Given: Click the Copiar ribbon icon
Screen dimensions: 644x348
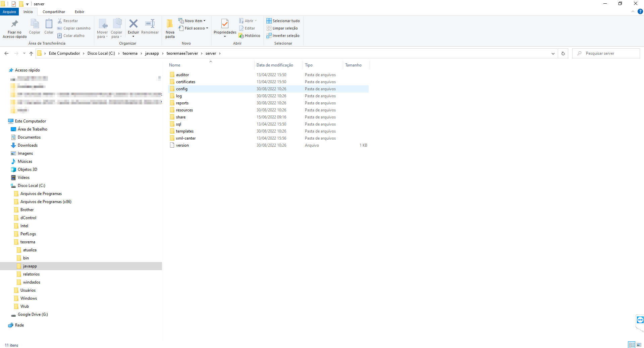Looking at the screenshot, I should coord(35,24).
